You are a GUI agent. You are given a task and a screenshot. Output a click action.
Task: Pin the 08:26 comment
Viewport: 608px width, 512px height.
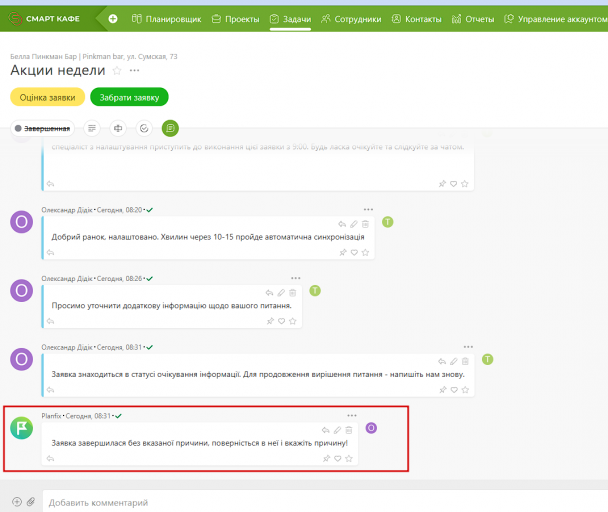270,321
